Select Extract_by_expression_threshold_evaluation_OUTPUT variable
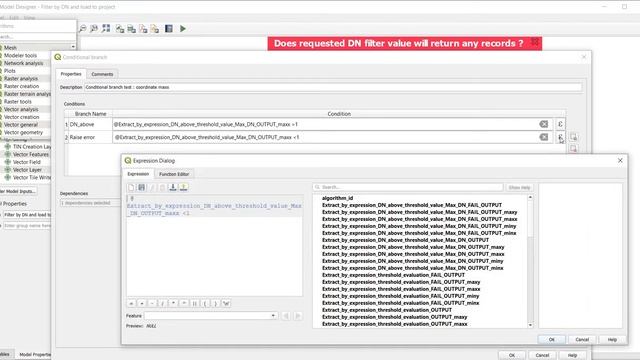The width and height of the screenshot is (640, 360). tap(387, 310)
